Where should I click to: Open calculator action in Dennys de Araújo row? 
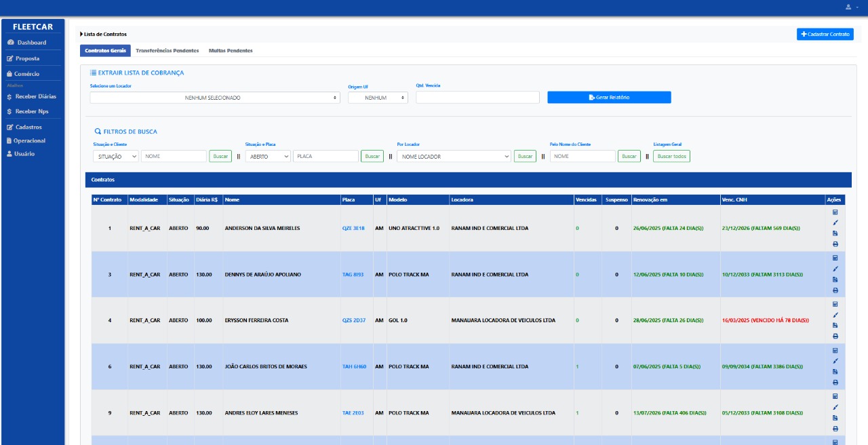coord(835,258)
